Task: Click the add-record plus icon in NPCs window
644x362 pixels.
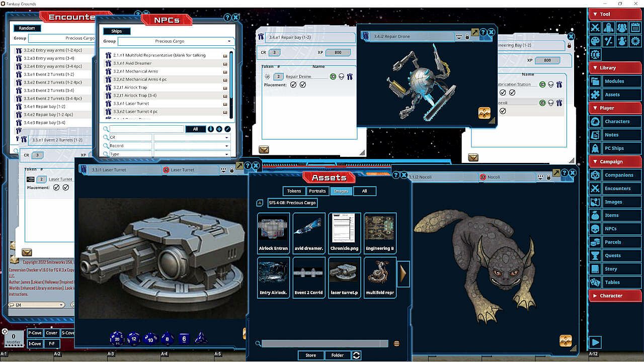Action: pyautogui.click(x=219, y=129)
